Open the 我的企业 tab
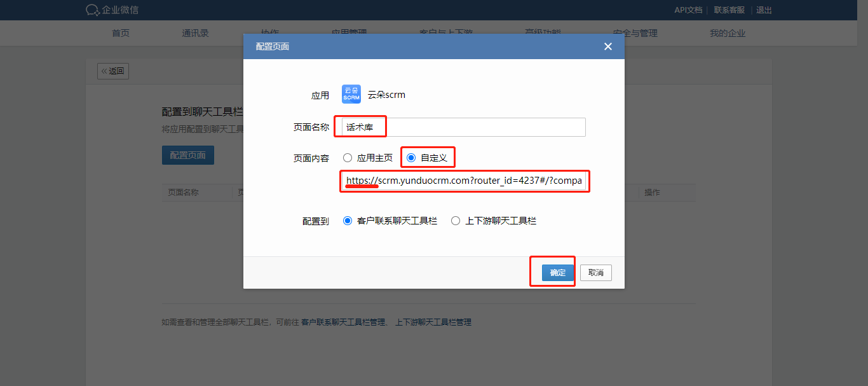Viewport: 868px width, 386px height. coord(728,33)
